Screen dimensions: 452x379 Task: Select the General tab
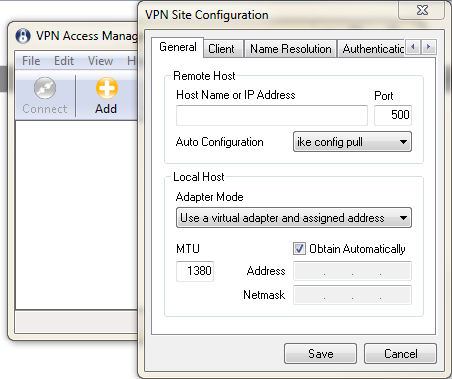click(178, 47)
